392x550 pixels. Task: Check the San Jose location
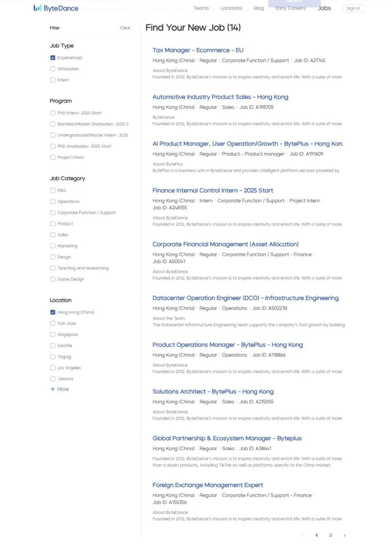[x=53, y=323]
